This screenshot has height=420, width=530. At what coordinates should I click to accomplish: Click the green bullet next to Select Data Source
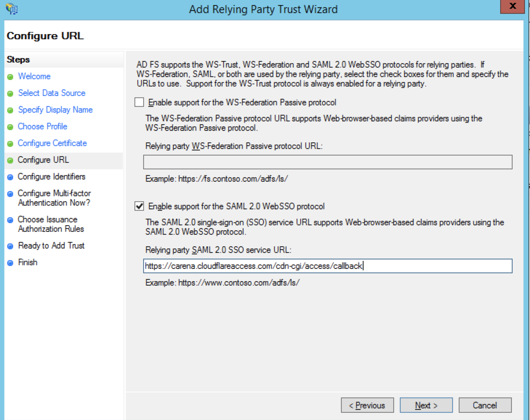click(x=11, y=93)
